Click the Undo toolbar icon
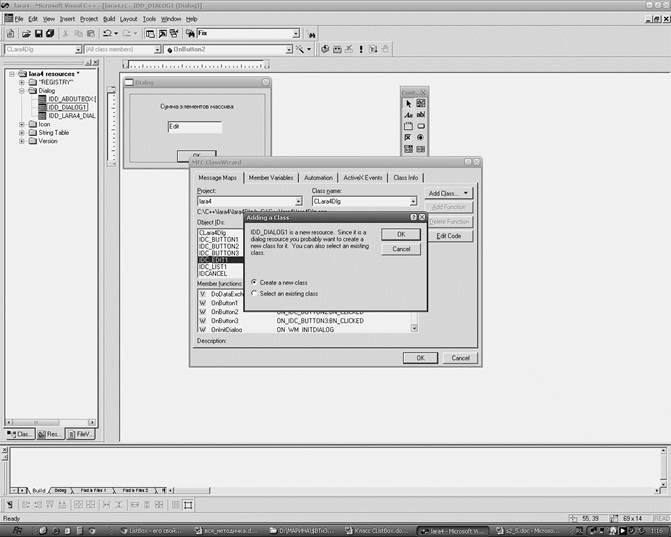The height and width of the screenshot is (537, 671). point(107,33)
